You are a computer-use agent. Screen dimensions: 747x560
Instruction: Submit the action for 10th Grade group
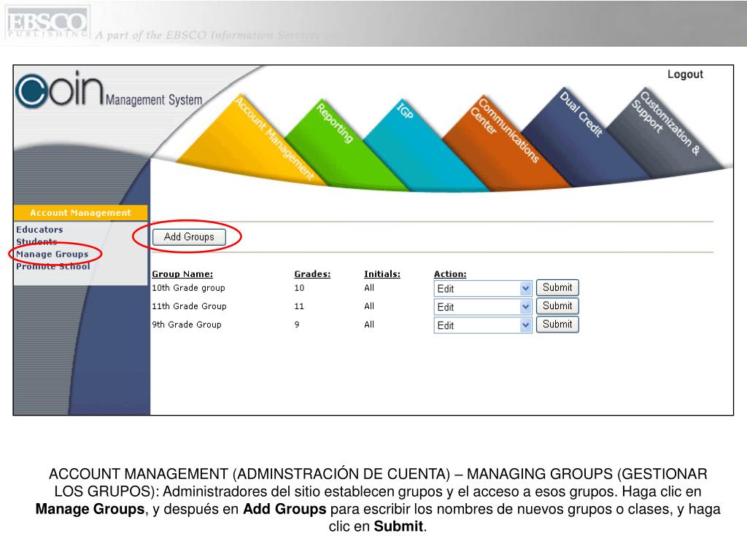[x=557, y=287]
